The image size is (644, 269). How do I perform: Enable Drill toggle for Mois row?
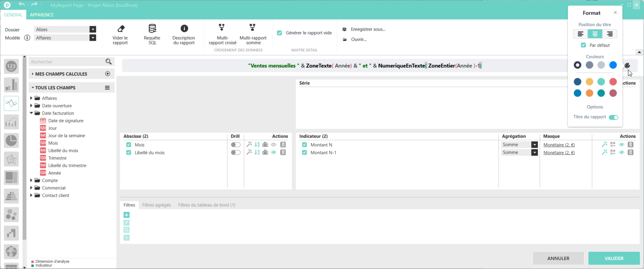[235, 145]
